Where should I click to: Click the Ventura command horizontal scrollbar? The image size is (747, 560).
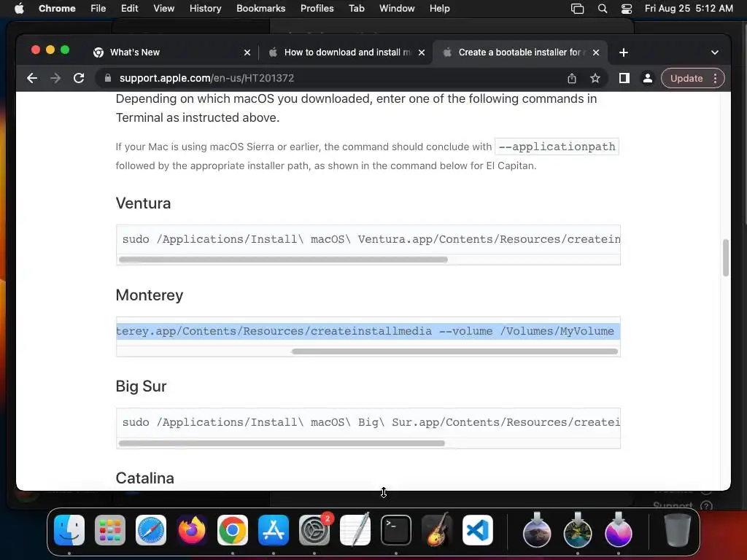tap(283, 260)
